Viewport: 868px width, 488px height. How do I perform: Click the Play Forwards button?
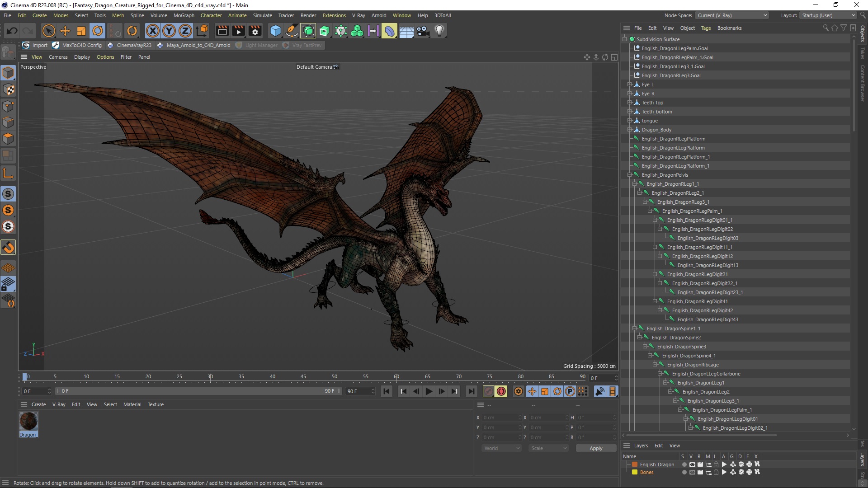tap(429, 391)
